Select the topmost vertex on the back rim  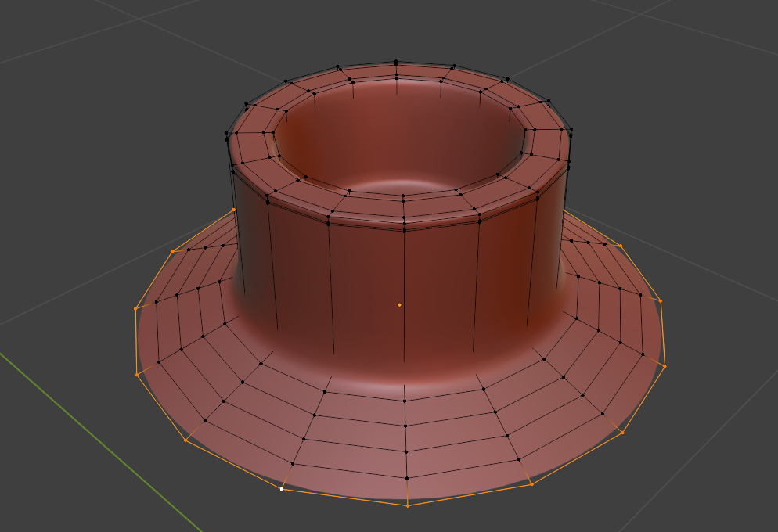coord(396,61)
